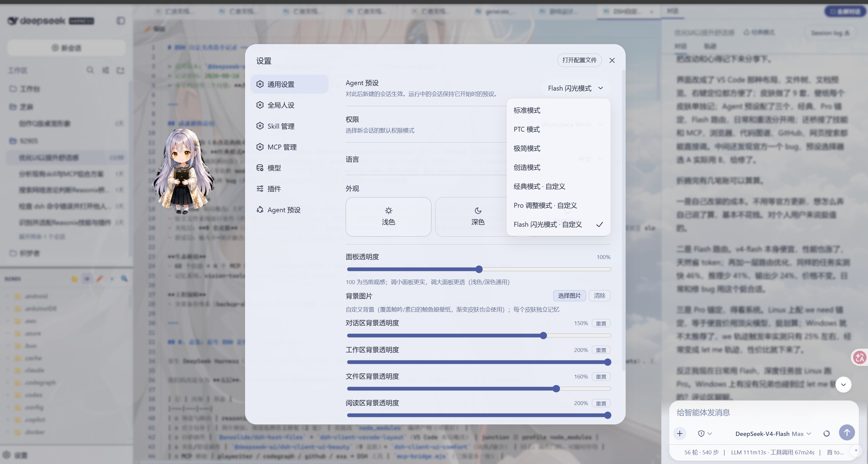Click the 背景图片 label
The image size is (868, 464).
pyautogui.click(x=359, y=296)
